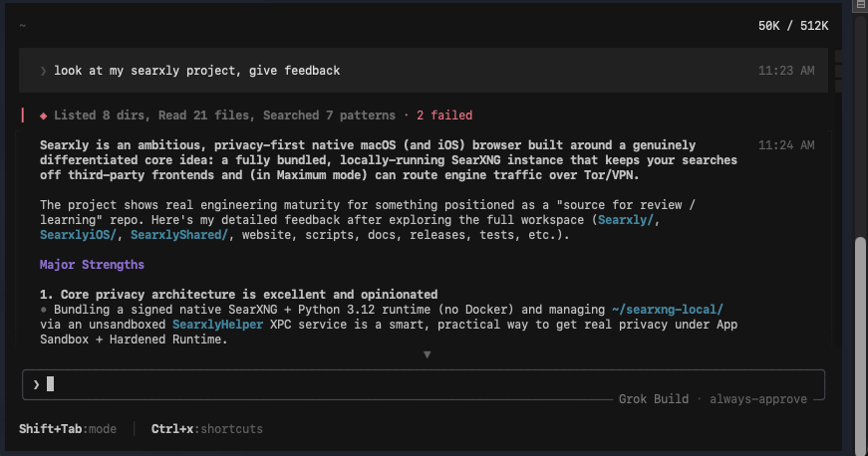Click the scroll-down triangle indicator below response
Viewport: 868px width, 456px height.
427,354
